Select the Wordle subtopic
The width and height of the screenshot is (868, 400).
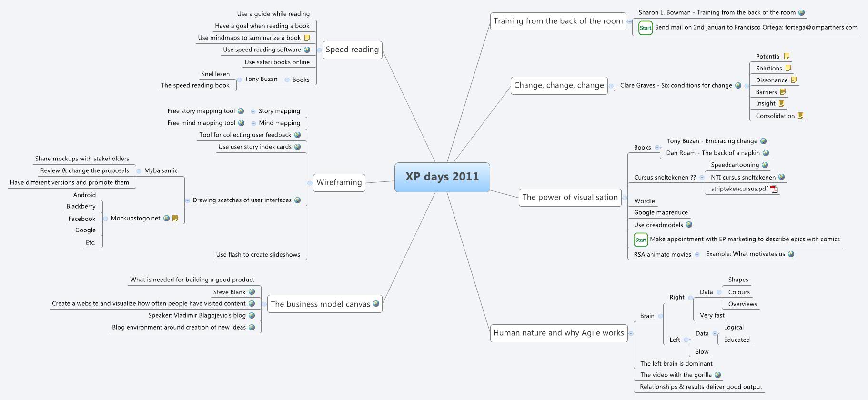tap(644, 201)
